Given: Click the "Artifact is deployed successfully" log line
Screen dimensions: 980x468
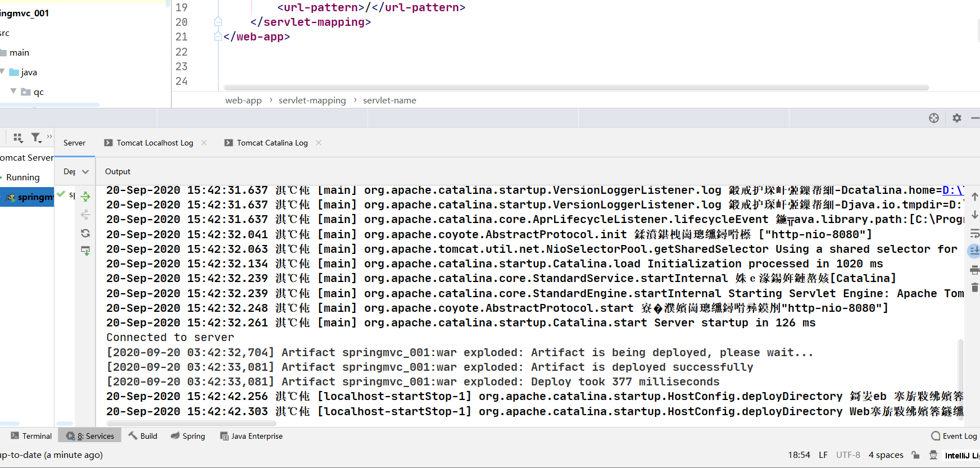Looking at the screenshot, I should coord(642,367).
